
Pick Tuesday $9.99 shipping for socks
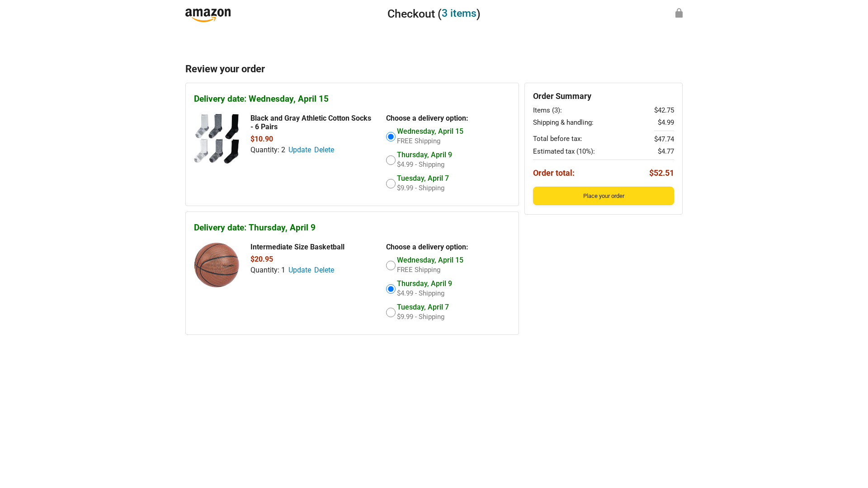pyautogui.click(x=391, y=184)
